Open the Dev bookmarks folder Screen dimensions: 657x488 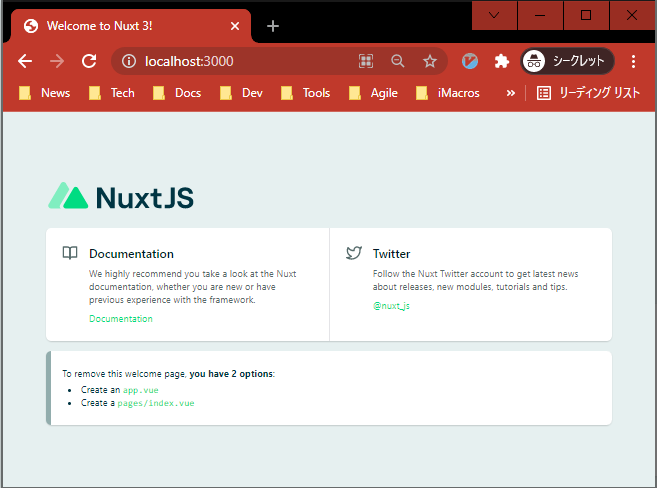pos(241,93)
